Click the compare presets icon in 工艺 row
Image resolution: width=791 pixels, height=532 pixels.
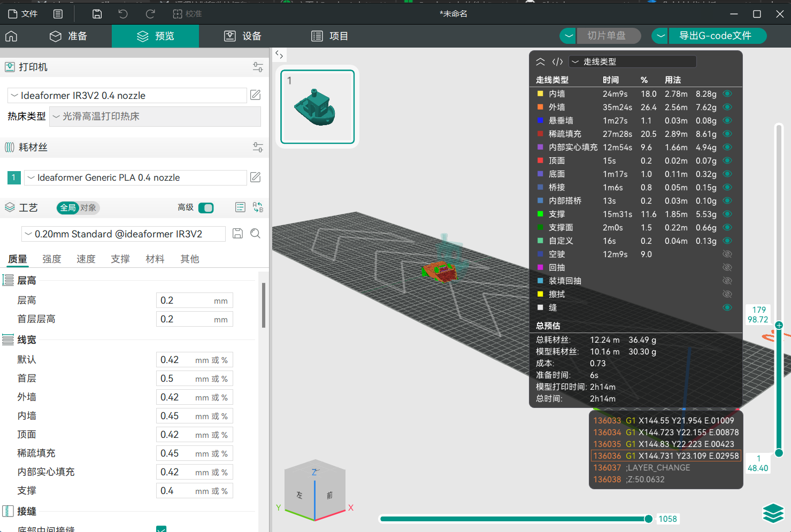tap(258, 207)
